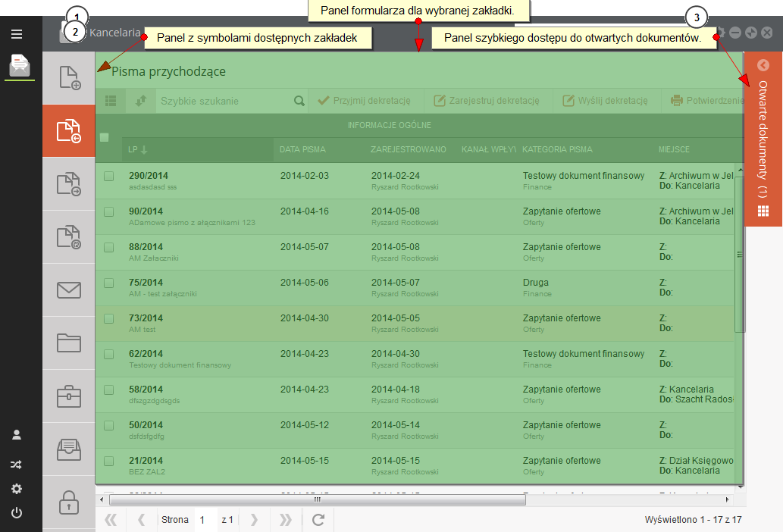Viewport: 783px width, 532px height.
Task: Click the Szybkie szukanie search field
Action: click(224, 101)
